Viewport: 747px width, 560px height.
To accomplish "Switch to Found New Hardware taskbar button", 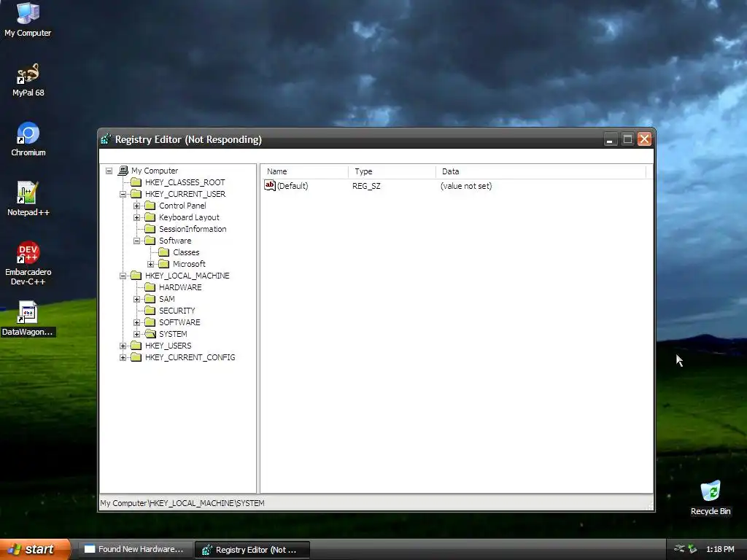I will 135,550.
